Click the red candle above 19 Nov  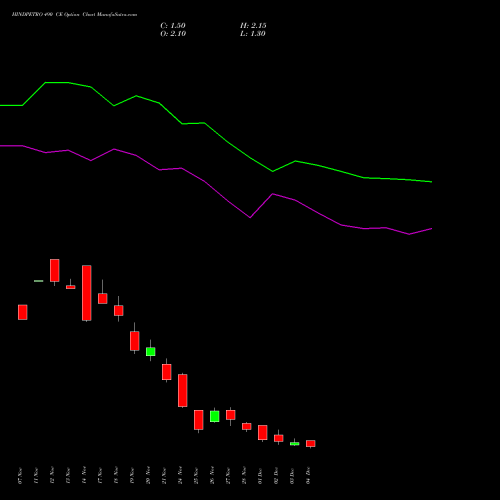pos(135,341)
